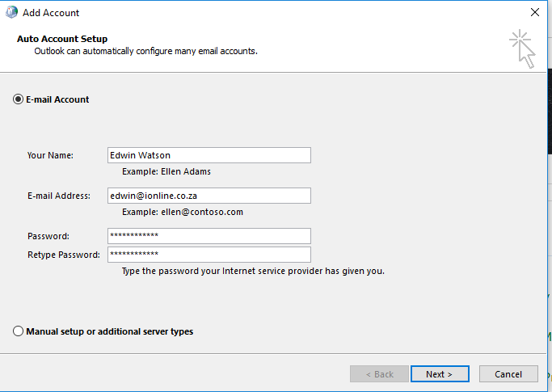Screen dimensions: 552x392
Task: Click the "Retype Password:" label
Action: (x=64, y=255)
